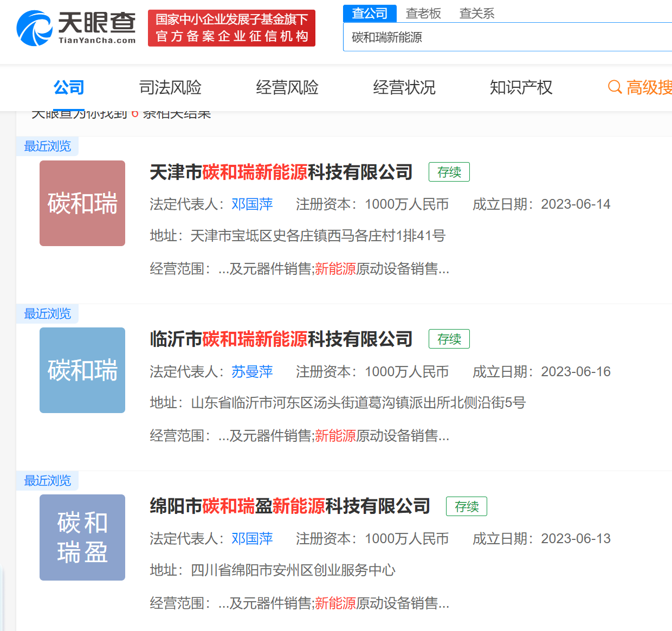
Task: Open the red official credit agency banner
Action: point(231,28)
